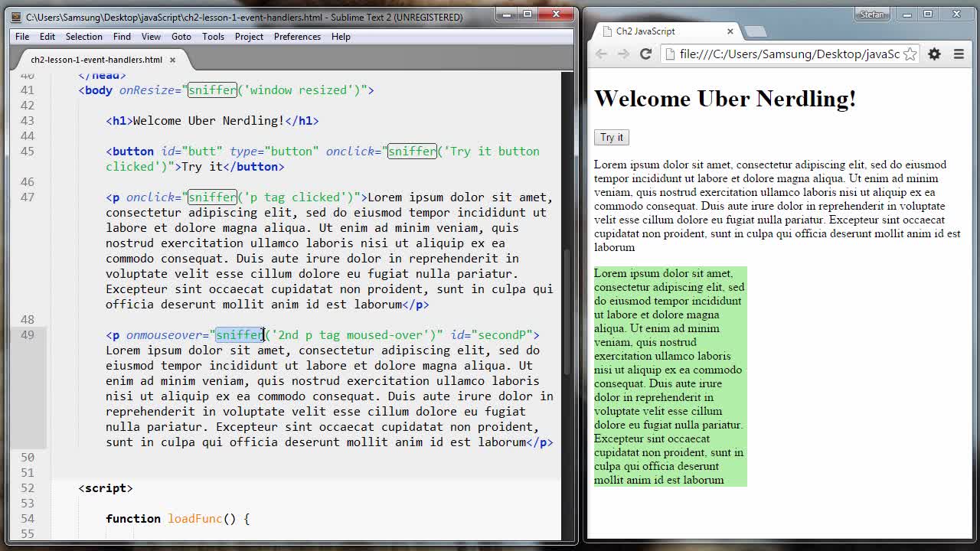Open the Find menu
This screenshot has height=551, width=980.
pyautogui.click(x=122, y=37)
